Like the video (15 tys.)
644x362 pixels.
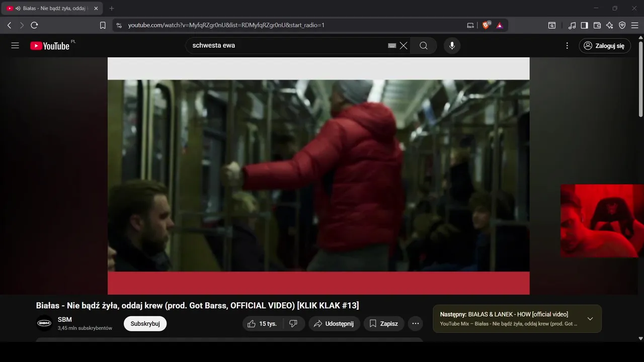pyautogui.click(x=263, y=324)
